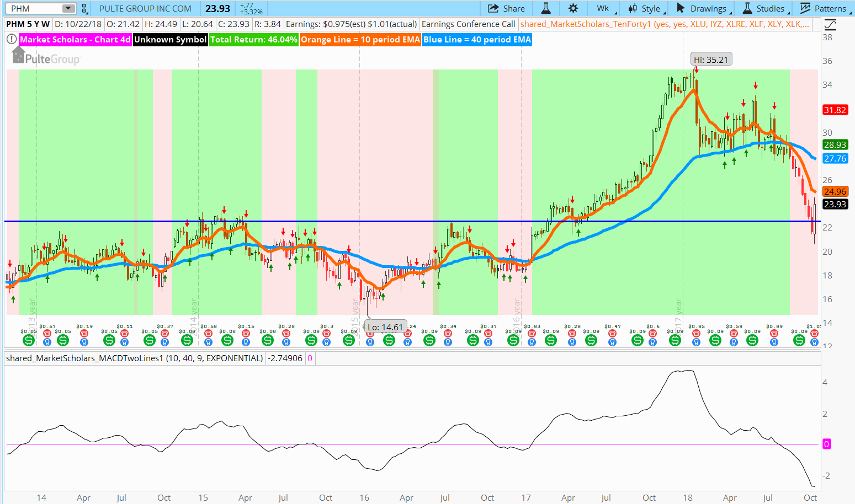This screenshot has width=855, height=504.
Task: Click the -2.74906 MACD value
Action: click(x=285, y=358)
